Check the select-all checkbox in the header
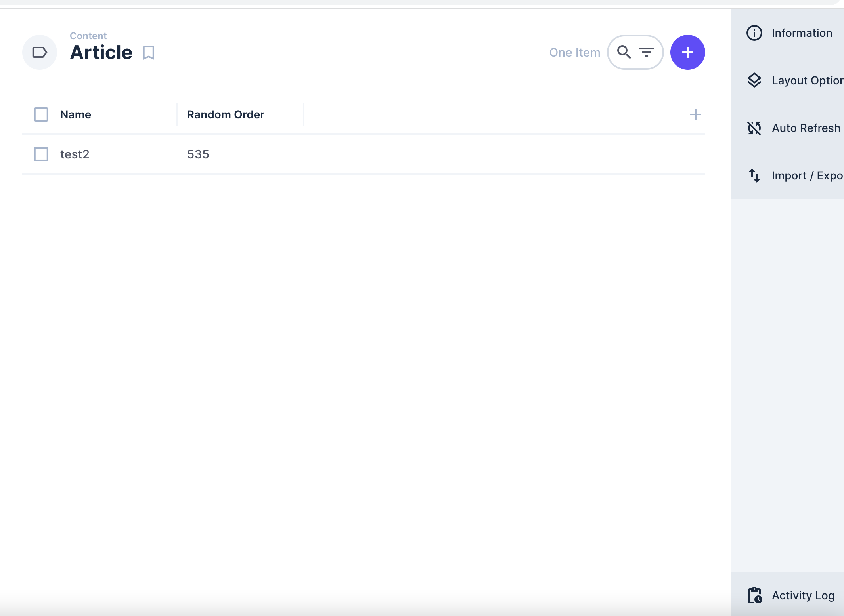This screenshot has width=844, height=616. [x=41, y=114]
